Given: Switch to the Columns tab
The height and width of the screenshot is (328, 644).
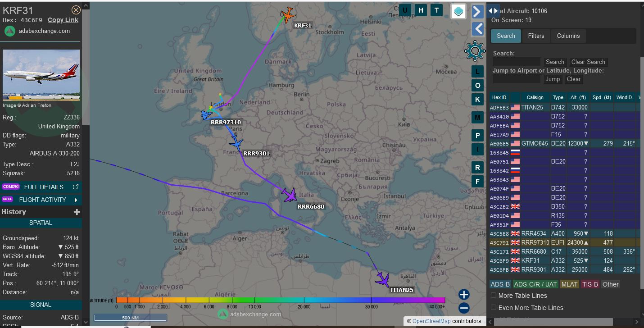Looking at the screenshot, I should pyautogui.click(x=568, y=36).
